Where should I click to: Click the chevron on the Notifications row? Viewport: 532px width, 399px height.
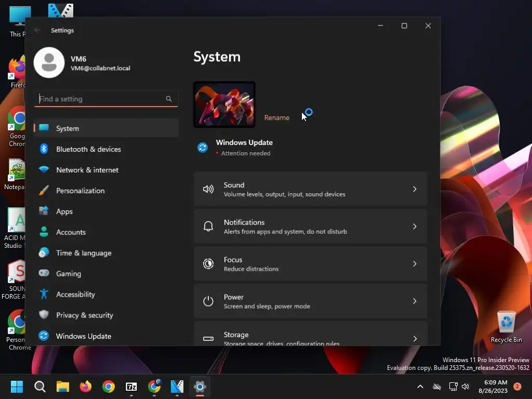coord(415,227)
